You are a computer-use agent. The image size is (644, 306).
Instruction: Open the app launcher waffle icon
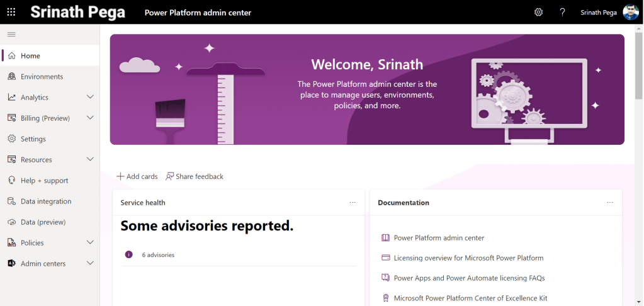(11, 12)
